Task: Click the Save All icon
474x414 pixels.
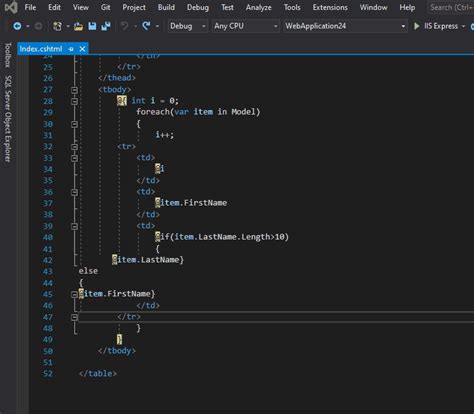Action: coord(106,26)
